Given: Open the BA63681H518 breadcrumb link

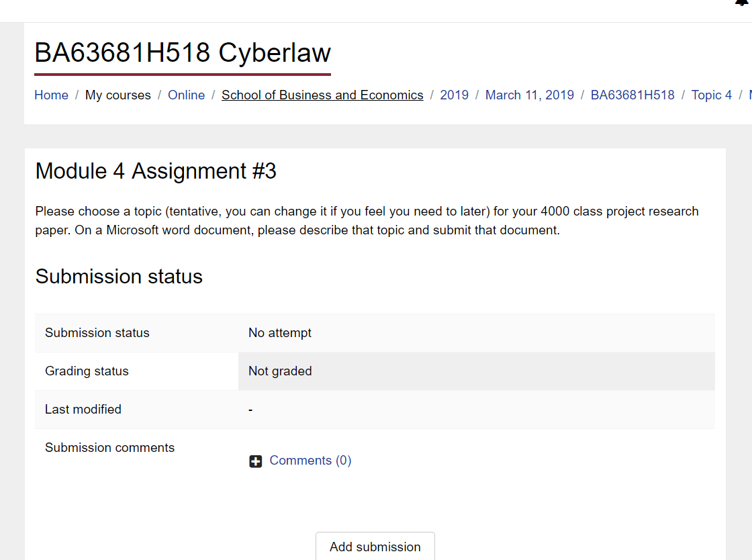Looking at the screenshot, I should 632,95.
